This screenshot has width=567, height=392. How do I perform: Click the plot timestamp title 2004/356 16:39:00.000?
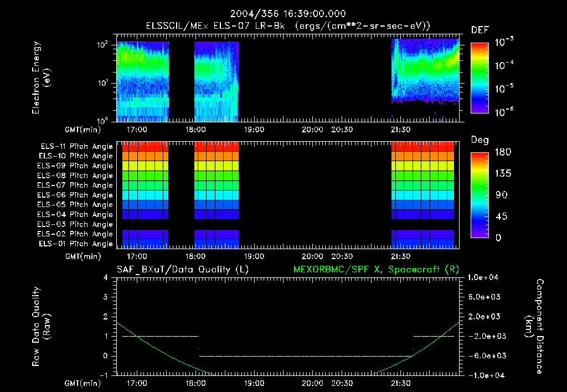pyautogui.click(x=288, y=14)
